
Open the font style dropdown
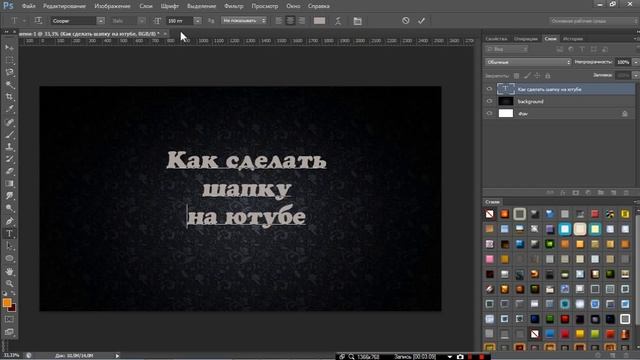[x=141, y=21]
